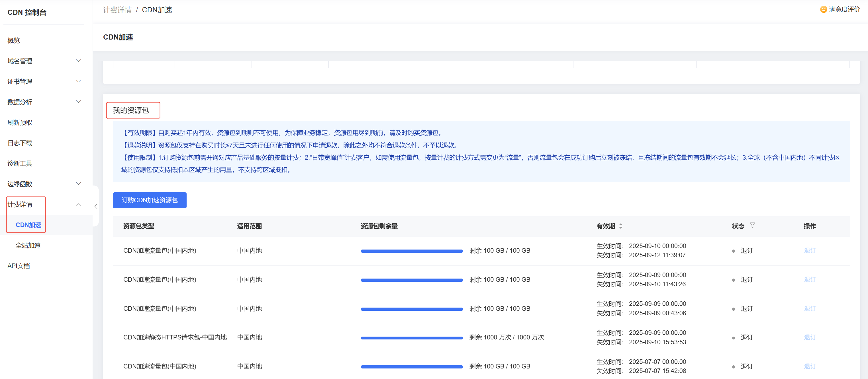
Task: Open the 诊断工具 sidebar item
Action: [x=20, y=164]
